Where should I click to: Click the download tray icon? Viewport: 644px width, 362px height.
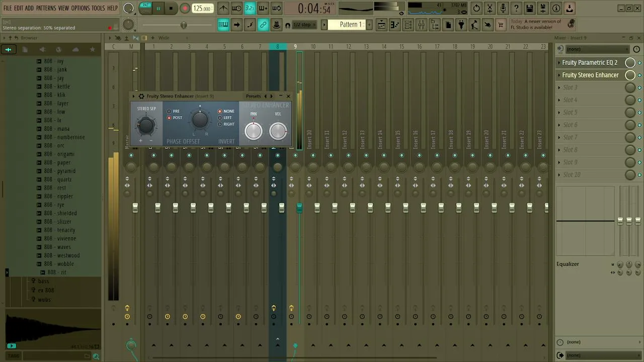coord(570,8)
